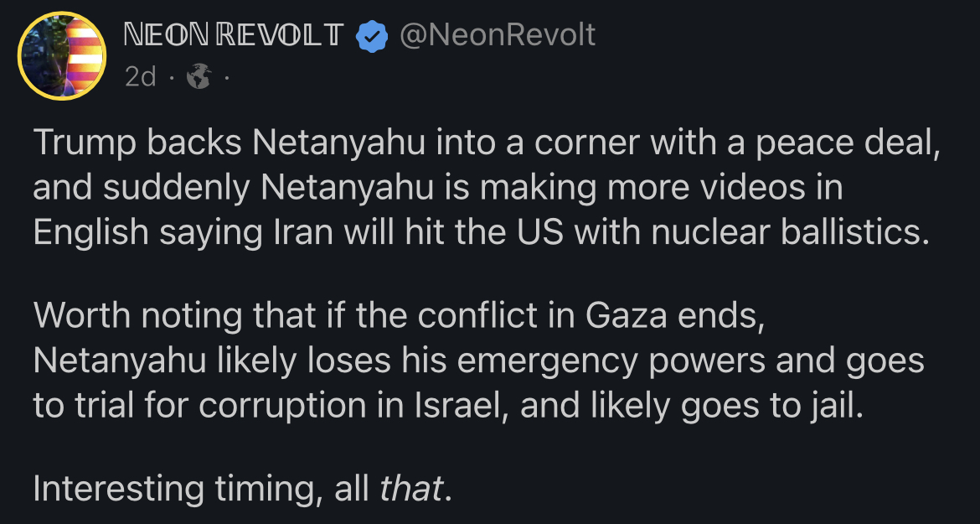Viewport: 980px width, 524px height.
Task: Click the italicized word "that"
Action: point(411,489)
